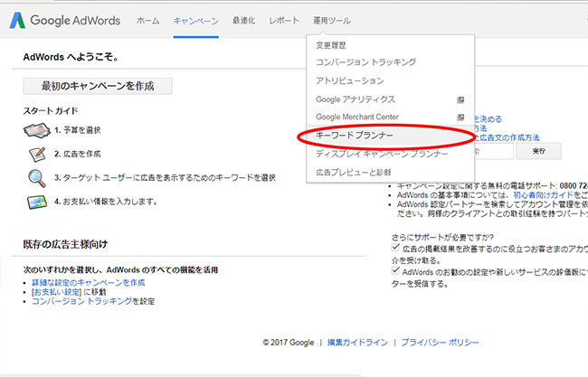Click the search field beside 実行
This screenshot has height=377, width=588.
click(494, 151)
